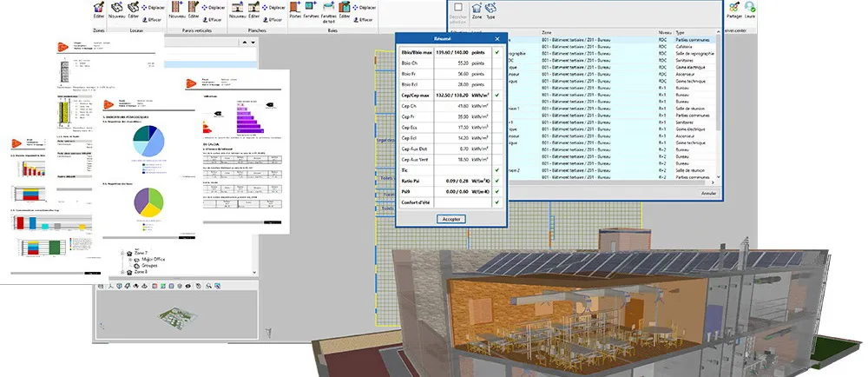
Task: Click Nouveau icon in the Locaux group
Action: click(116, 10)
